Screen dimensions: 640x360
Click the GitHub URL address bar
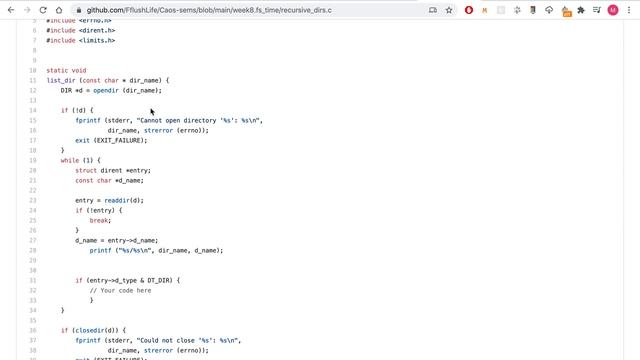[x=209, y=10]
